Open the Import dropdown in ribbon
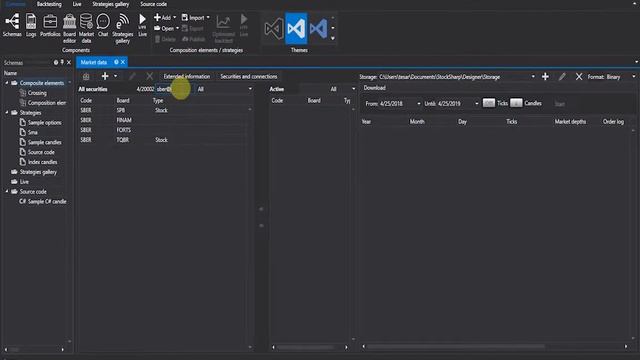Image resolution: width=640 pixels, height=360 pixels. [x=196, y=18]
